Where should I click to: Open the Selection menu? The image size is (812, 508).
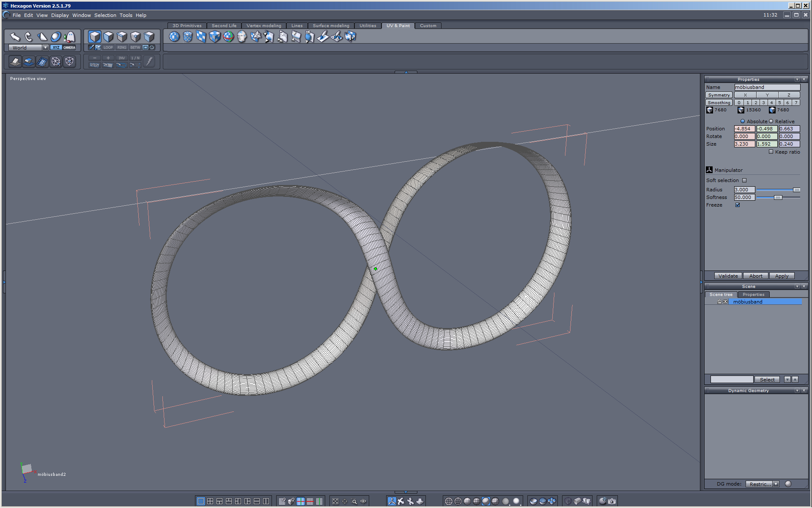(105, 15)
